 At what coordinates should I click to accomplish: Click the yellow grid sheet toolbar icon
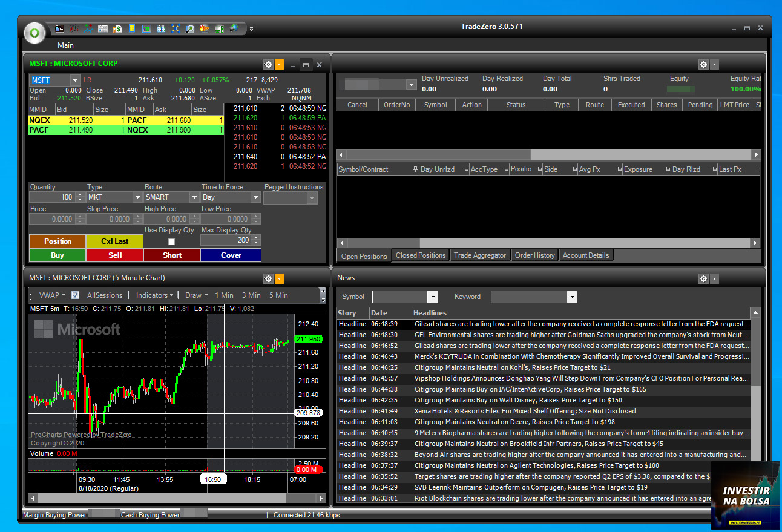pyautogui.click(x=132, y=28)
